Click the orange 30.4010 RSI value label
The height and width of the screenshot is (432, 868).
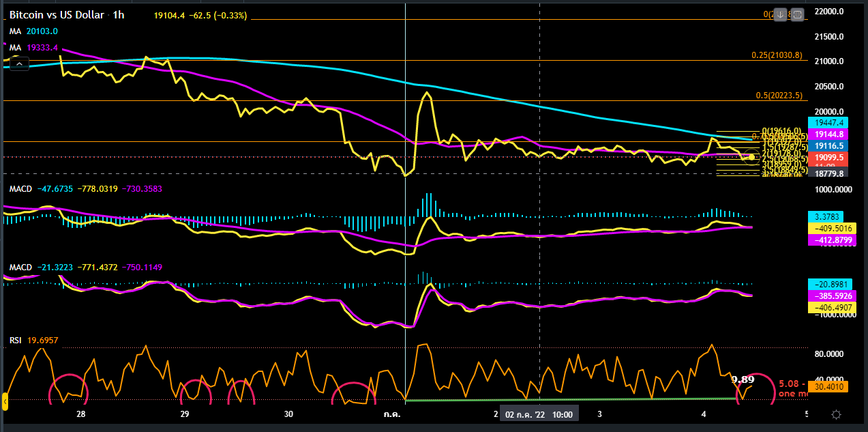pos(828,386)
